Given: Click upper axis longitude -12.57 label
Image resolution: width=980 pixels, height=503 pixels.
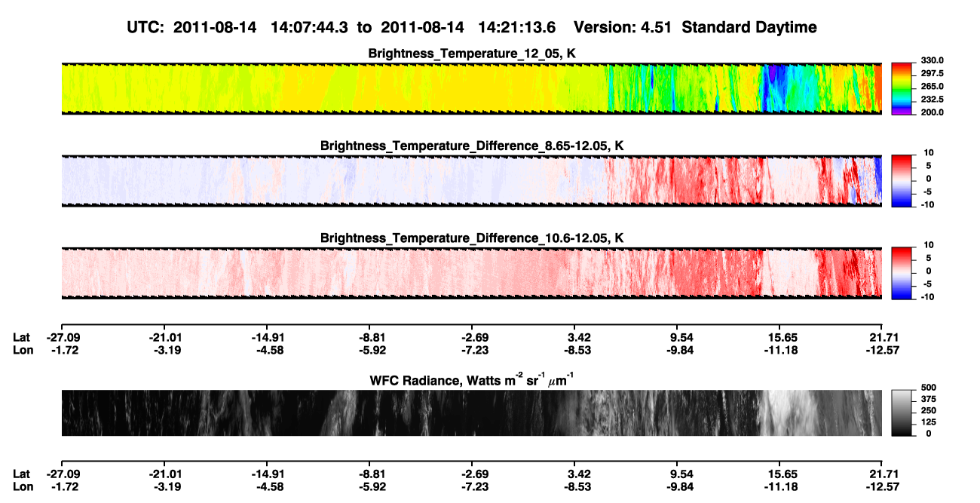Looking at the screenshot, I should pyautogui.click(x=882, y=350).
